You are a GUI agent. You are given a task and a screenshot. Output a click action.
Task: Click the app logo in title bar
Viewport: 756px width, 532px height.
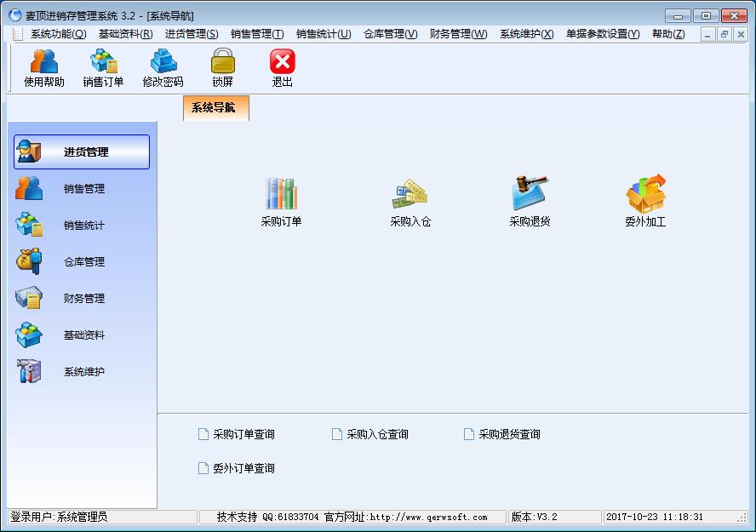click(x=15, y=15)
